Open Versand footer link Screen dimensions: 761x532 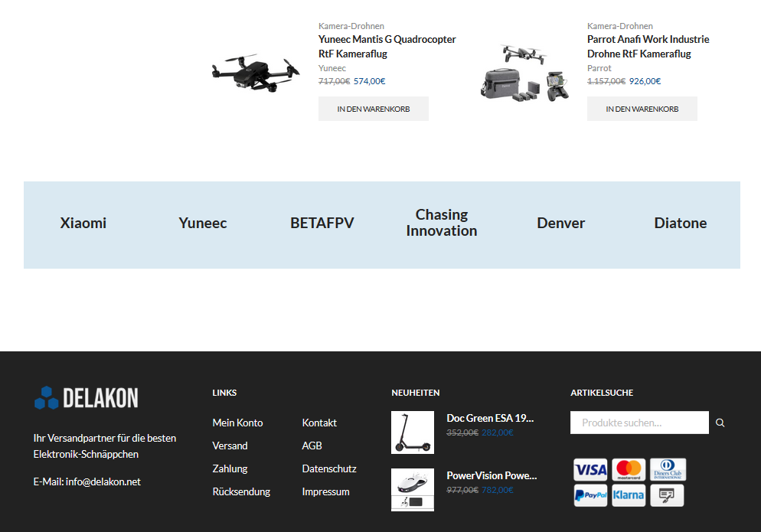coord(230,446)
